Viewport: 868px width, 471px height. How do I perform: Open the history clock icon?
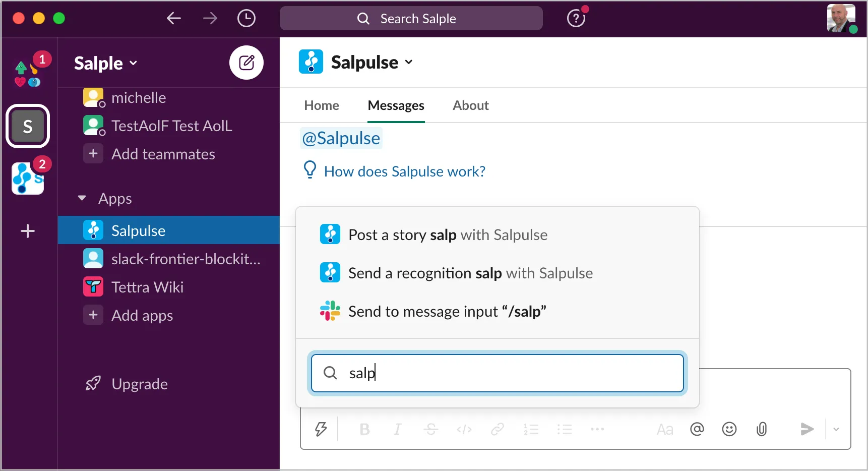pyautogui.click(x=246, y=19)
